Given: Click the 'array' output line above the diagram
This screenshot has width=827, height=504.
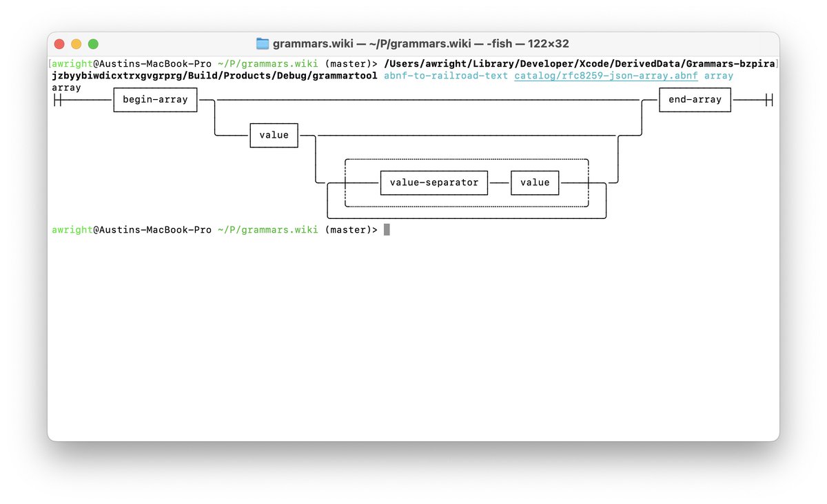Looking at the screenshot, I should click(x=66, y=87).
